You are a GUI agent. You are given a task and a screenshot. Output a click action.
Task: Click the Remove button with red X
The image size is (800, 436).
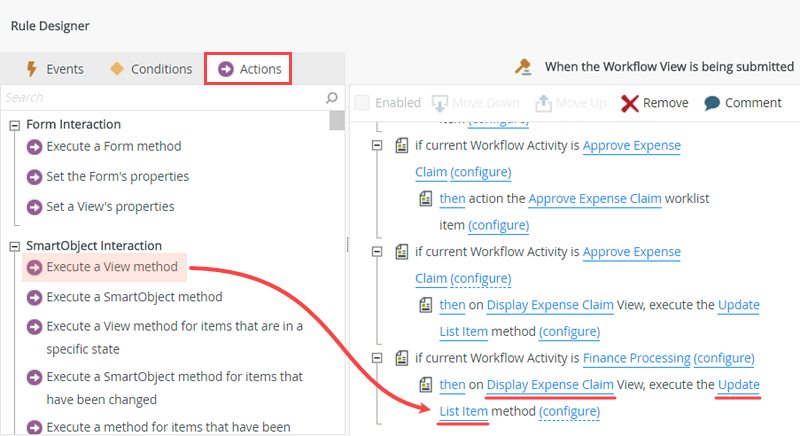(655, 103)
